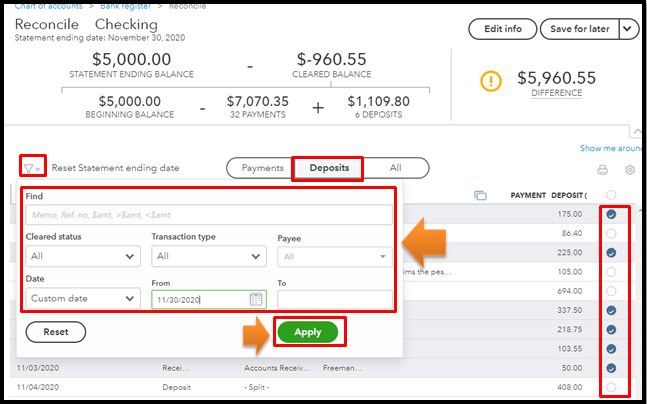Open the Save for later arrow menu

(628, 29)
